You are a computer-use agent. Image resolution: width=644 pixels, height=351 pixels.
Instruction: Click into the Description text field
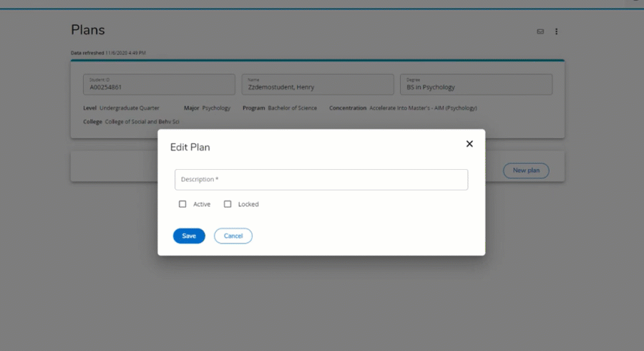[321, 179]
